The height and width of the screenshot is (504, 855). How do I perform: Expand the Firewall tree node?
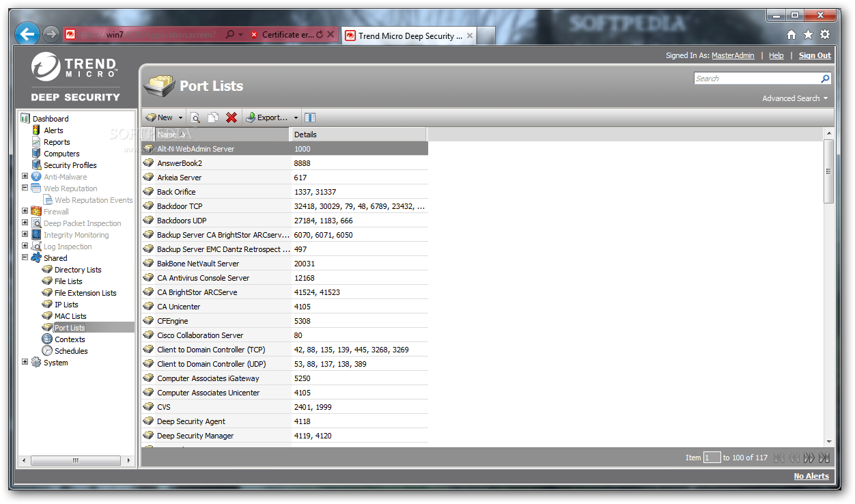[x=25, y=211]
